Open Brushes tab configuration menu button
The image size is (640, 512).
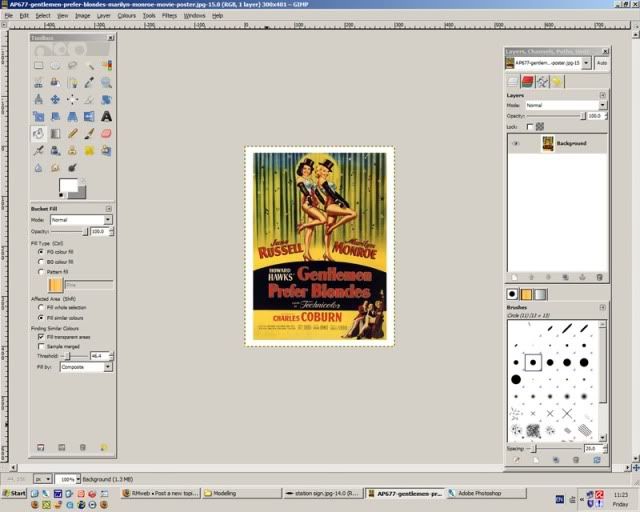(x=602, y=307)
